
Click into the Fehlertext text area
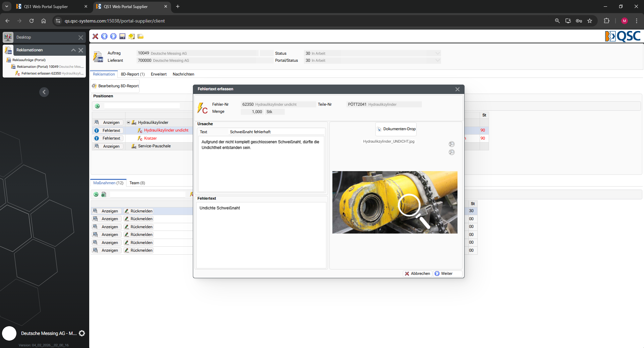click(261, 235)
